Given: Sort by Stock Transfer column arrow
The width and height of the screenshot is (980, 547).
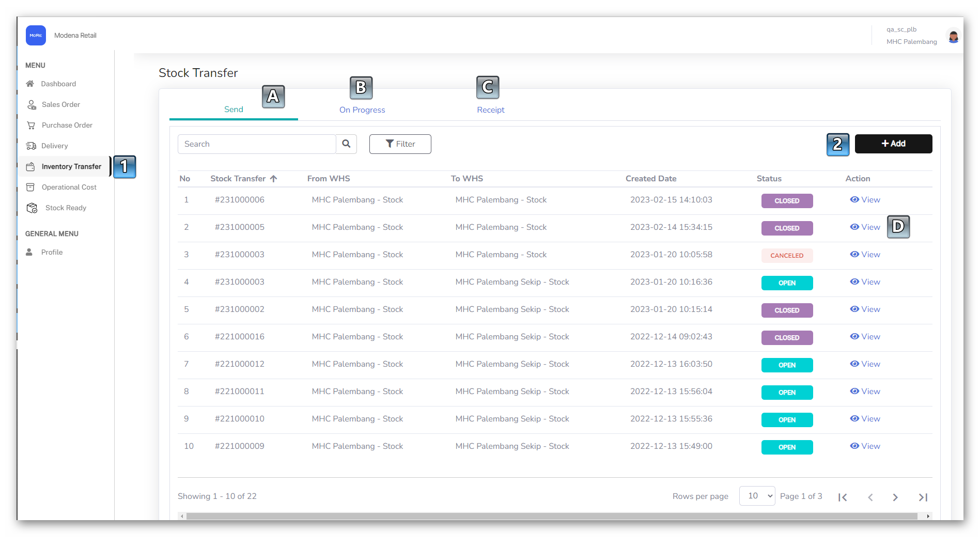Looking at the screenshot, I should click(273, 179).
